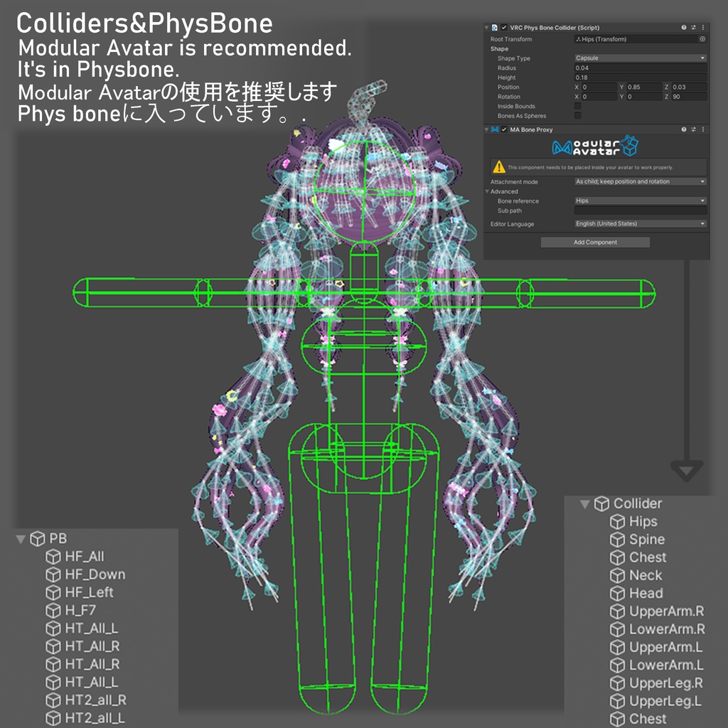Click the warning message about avatar placement
The image size is (728, 728).
tap(590, 167)
